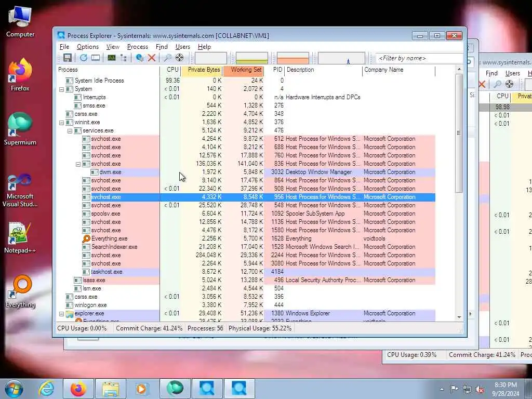Image resolution: width=532 pixels, height=399 pixels.
Task: Open Properties for selected process icon
Action: (x=139, y=58)
